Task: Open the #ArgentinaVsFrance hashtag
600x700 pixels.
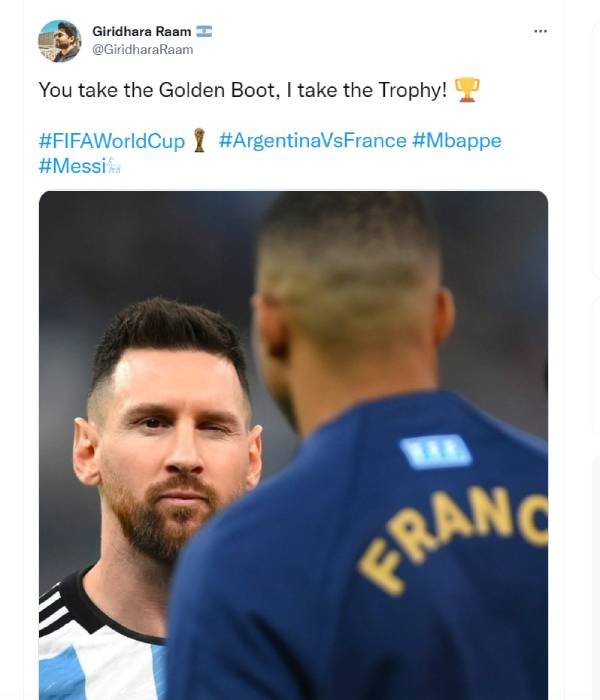Action: [x=312, y=141]
